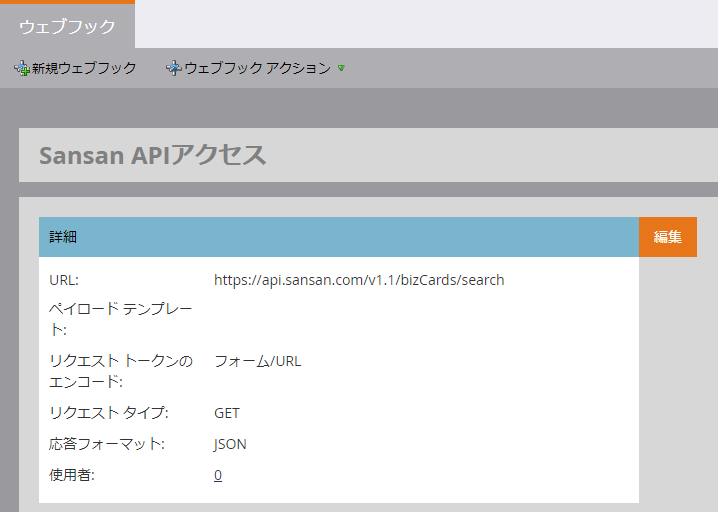
Task: Click the リクエスト トークンのエンコード label
Action: [121, 371]
